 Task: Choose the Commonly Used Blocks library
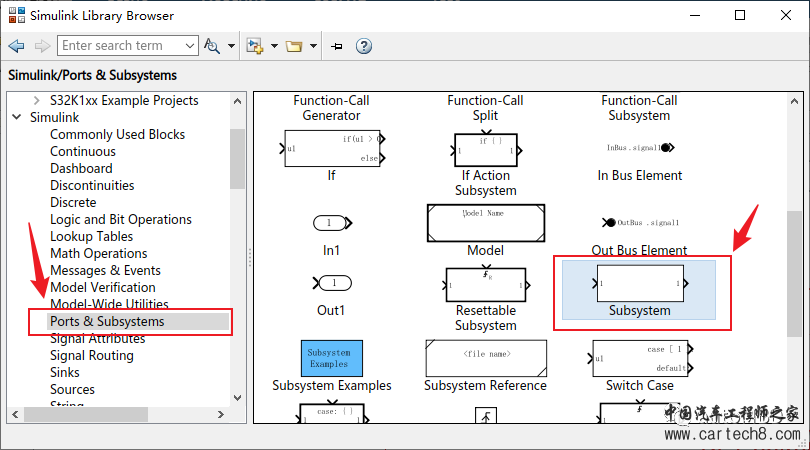point(117,134)
